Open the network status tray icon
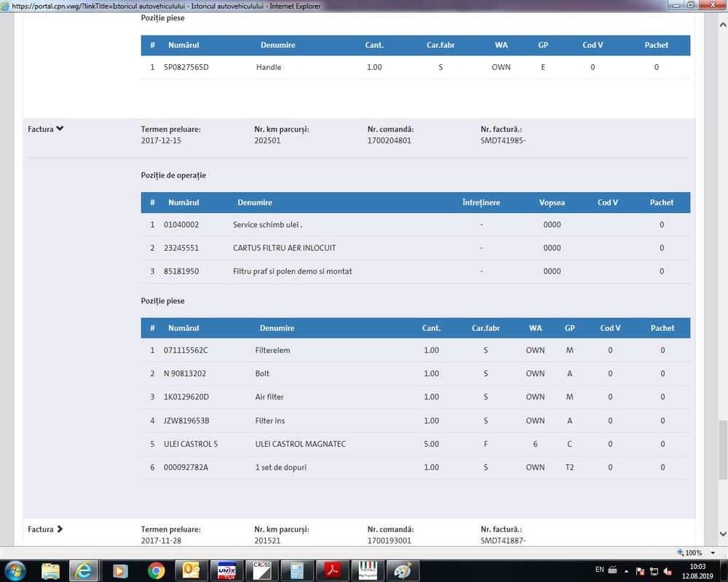This screenshot has height=582, width=728. tap(654, 571)
